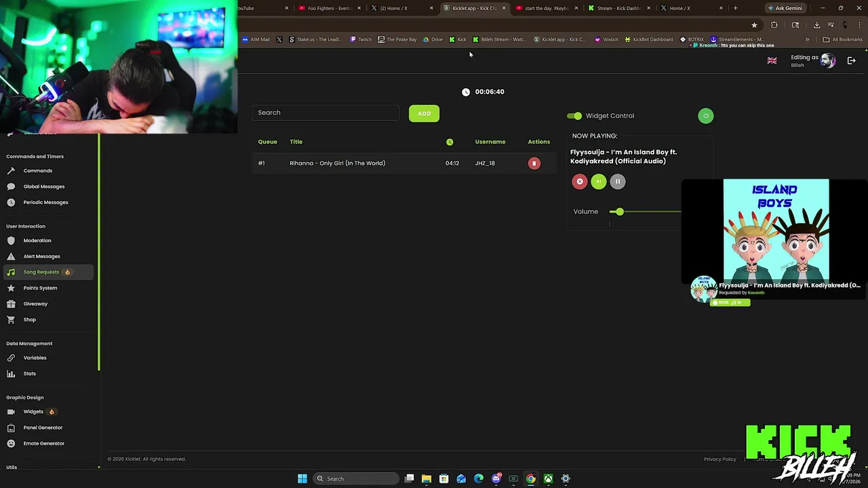This screenshot has width=868, height=488.
Task: Sort by Title column header
Action: pos(296,142)
